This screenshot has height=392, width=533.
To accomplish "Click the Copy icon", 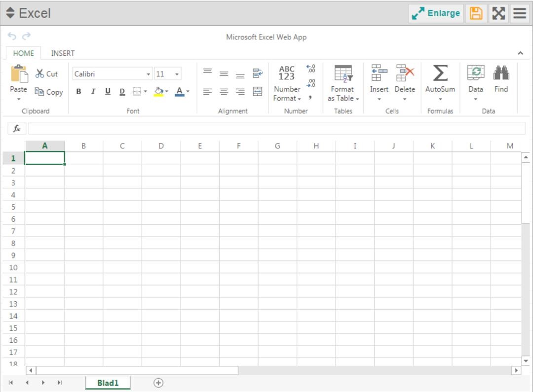I will tap(39, 92).
